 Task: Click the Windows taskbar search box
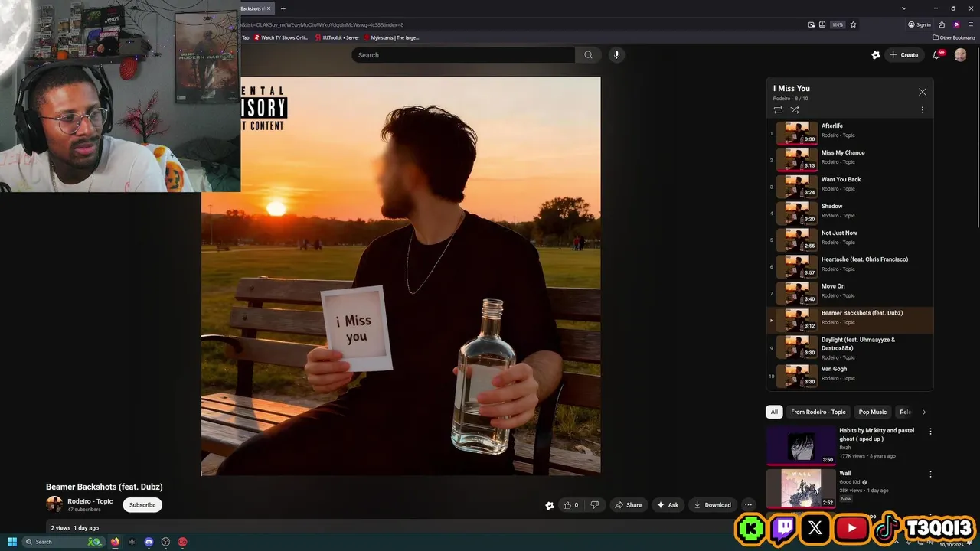(x=63, y=542)
